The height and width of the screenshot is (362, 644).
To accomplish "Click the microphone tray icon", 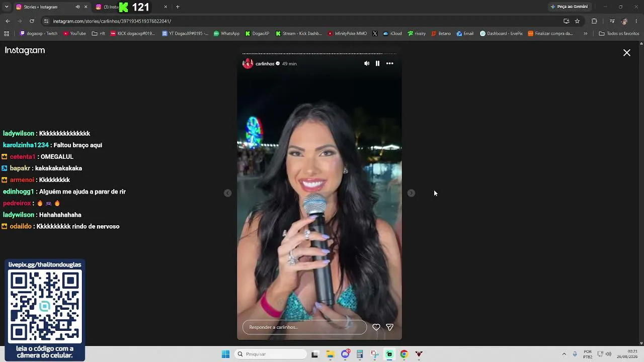I will pyautogui.click(x=575, y=354).
